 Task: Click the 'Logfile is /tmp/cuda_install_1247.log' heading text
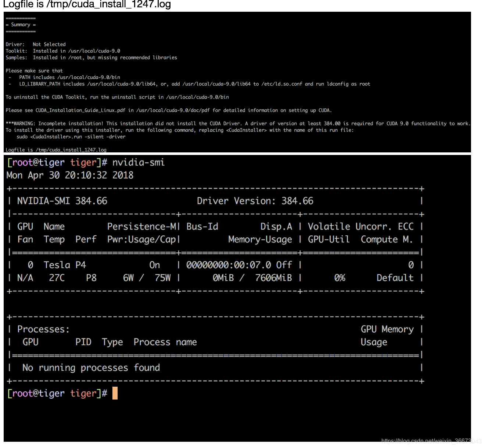[87, 4]
